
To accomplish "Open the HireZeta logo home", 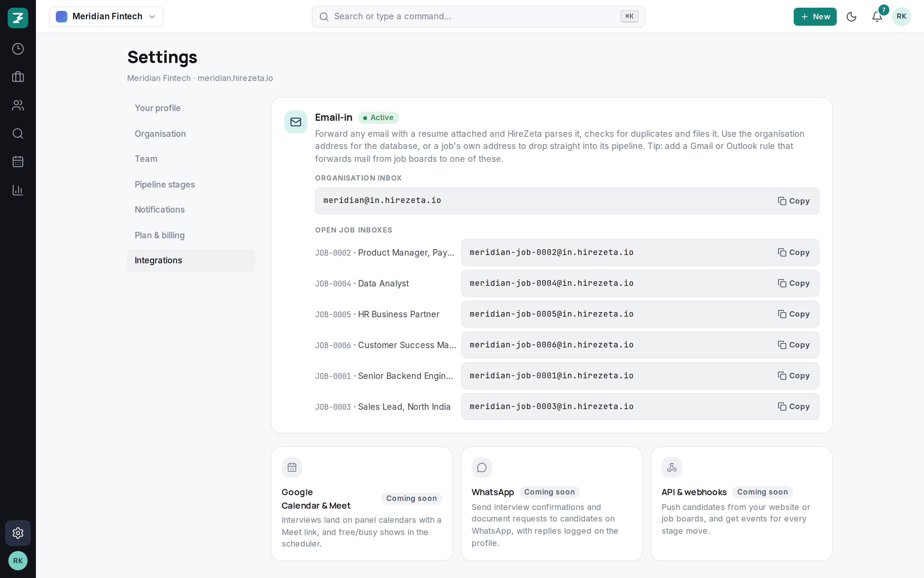I will point(18,18).
